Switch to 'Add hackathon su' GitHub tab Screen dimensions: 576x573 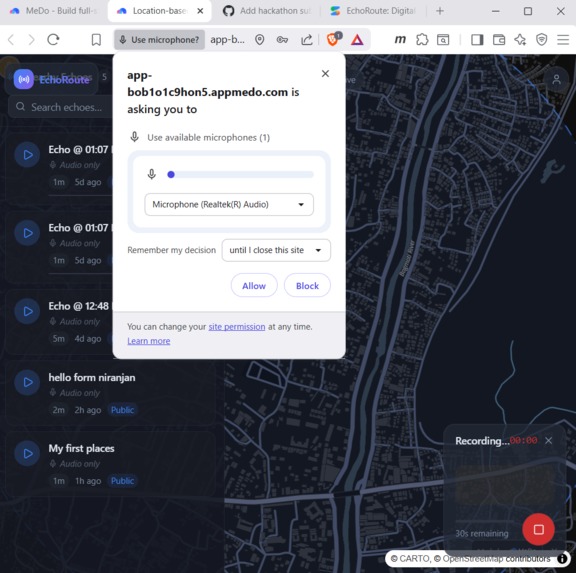click(x=267, y=11)
